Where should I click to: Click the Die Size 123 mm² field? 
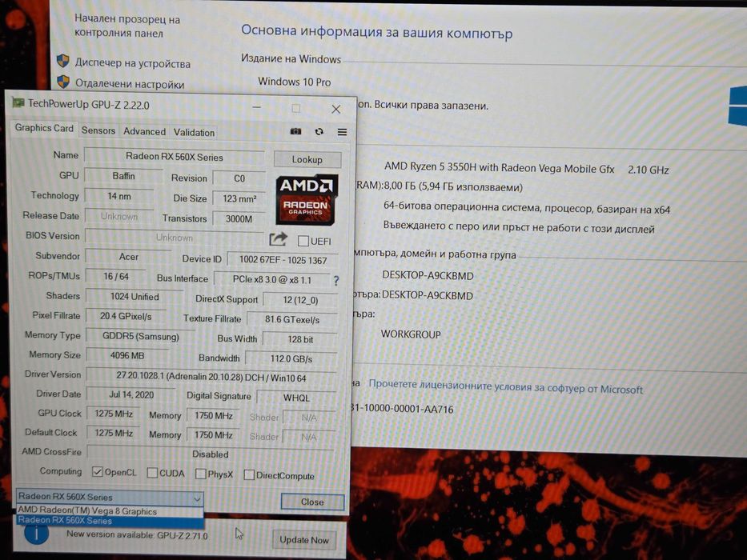point(239,198)
